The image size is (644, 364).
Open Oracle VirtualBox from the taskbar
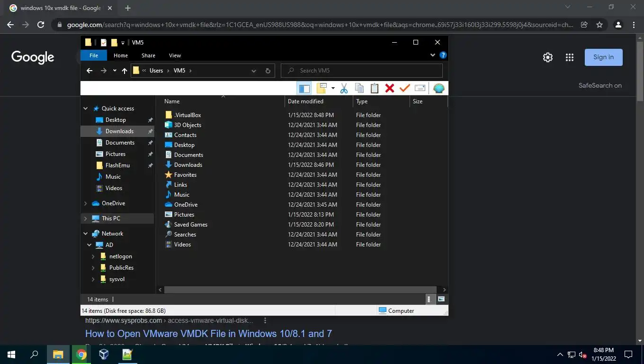point(104,354)
